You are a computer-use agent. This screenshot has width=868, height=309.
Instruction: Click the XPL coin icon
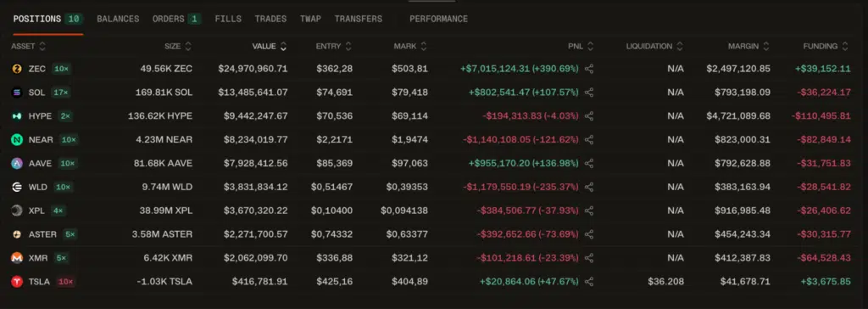tap(17, 211)
